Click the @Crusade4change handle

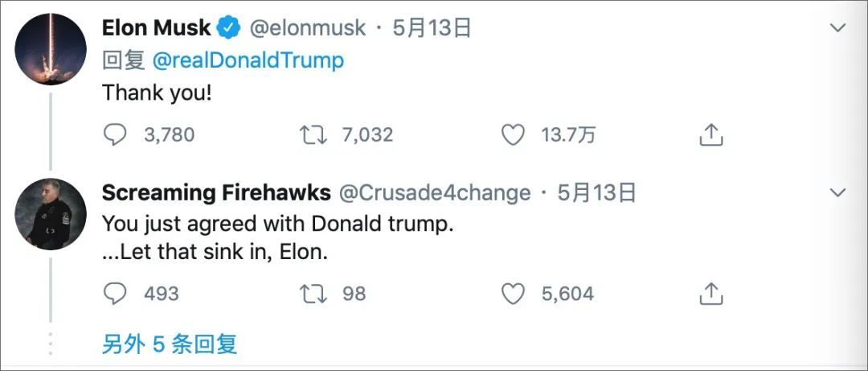pos(434,193)
